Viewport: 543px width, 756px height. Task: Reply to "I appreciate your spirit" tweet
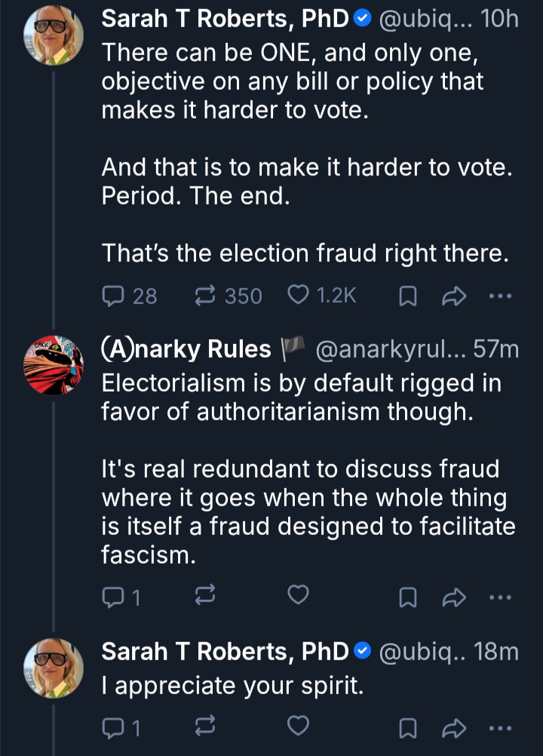coord(112,727)
